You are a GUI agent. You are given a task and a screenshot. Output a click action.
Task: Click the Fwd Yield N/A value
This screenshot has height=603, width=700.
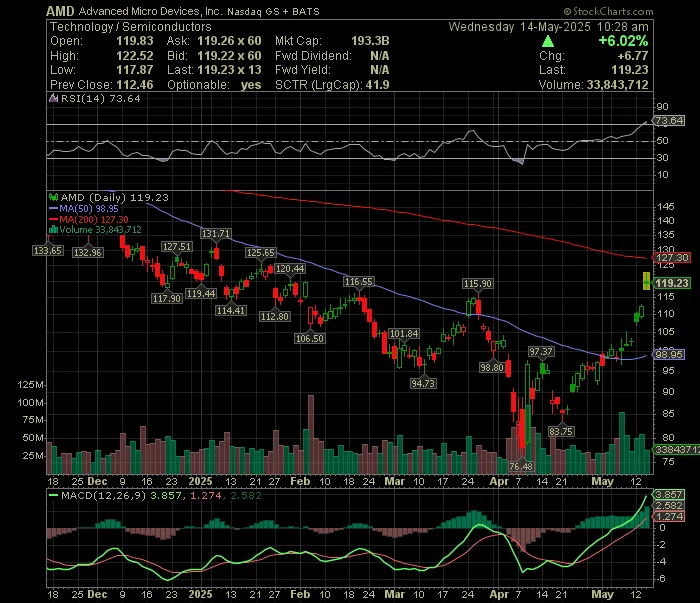pos(379,70)
